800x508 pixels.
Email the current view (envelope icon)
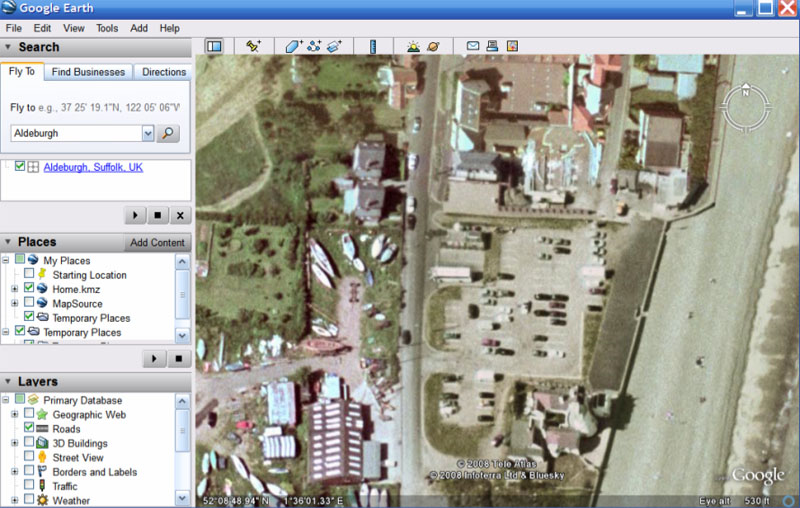[x=473, y=46]
